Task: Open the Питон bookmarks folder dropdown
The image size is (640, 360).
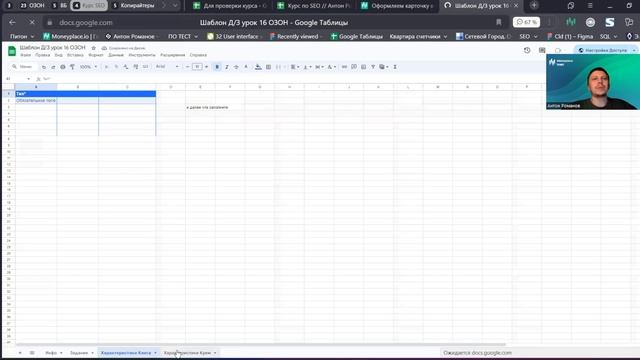Action: (x=22, y=36)
